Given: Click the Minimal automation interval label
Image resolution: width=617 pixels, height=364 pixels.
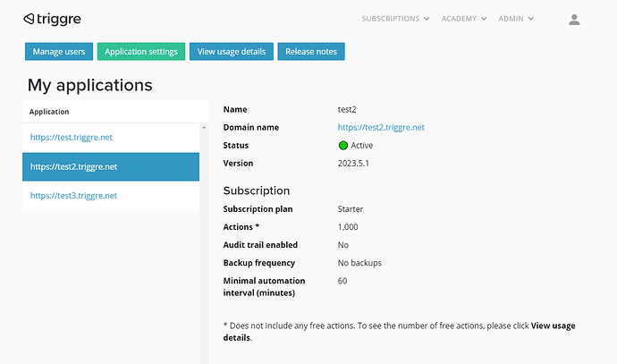Looking at the screenshot, I should pos(264,287).
